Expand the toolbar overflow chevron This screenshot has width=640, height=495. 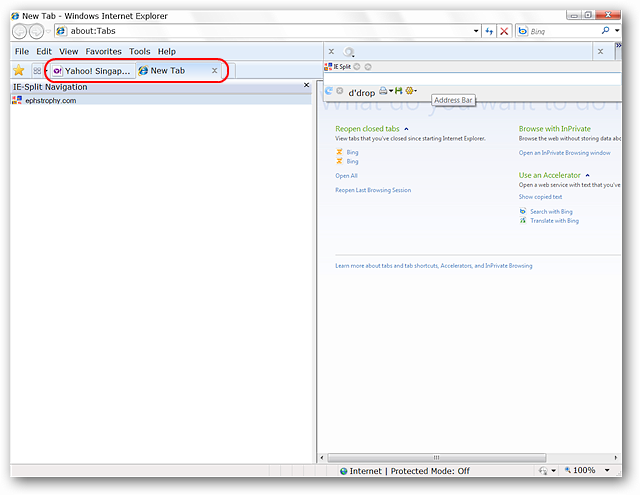(618, 46)
